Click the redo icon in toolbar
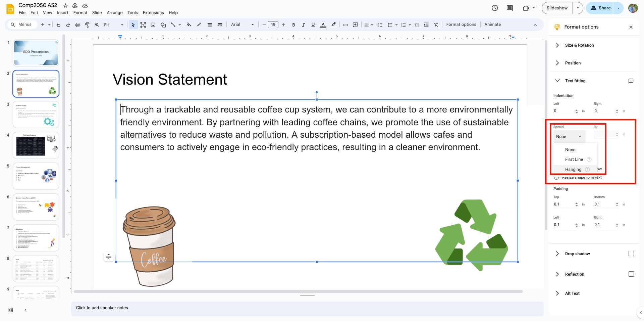Screen dimensions: 644x321 click(x=68, y=25)
